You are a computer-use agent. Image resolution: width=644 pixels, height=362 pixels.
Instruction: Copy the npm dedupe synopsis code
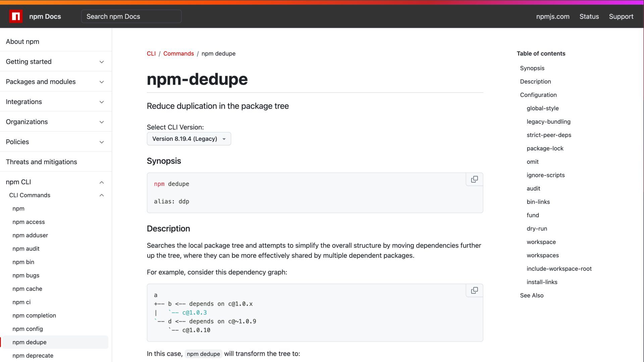(x=474, y=179)
